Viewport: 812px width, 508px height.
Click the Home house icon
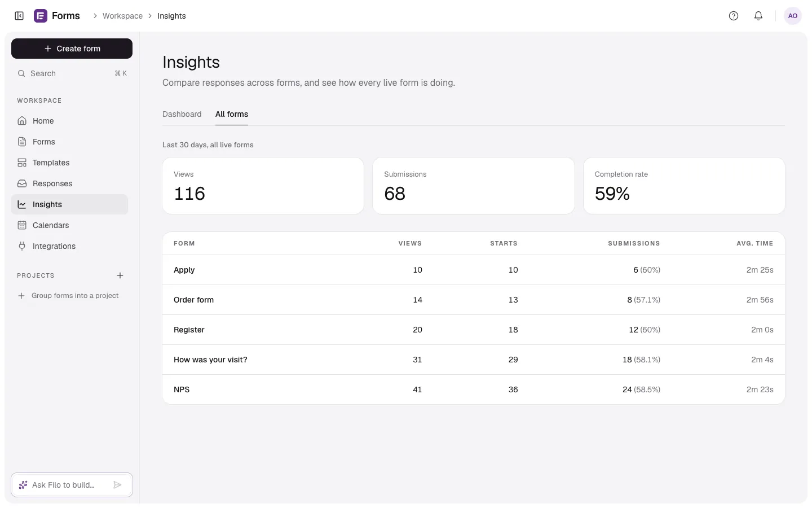(x=22, y=121)
